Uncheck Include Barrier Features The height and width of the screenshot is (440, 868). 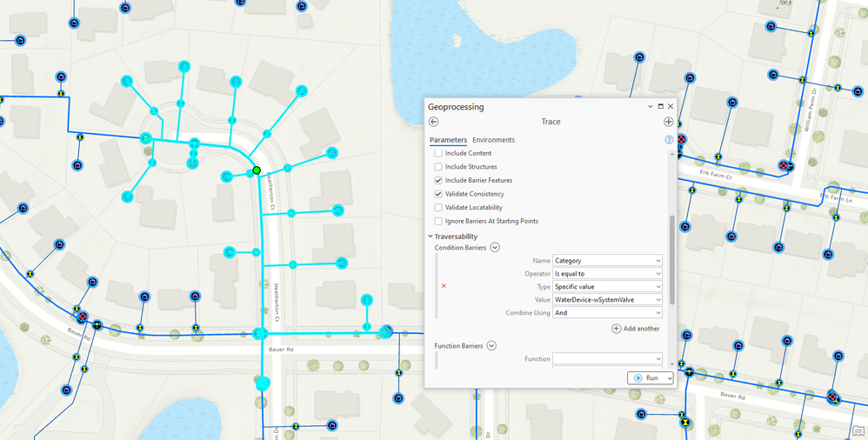point(437,180)
